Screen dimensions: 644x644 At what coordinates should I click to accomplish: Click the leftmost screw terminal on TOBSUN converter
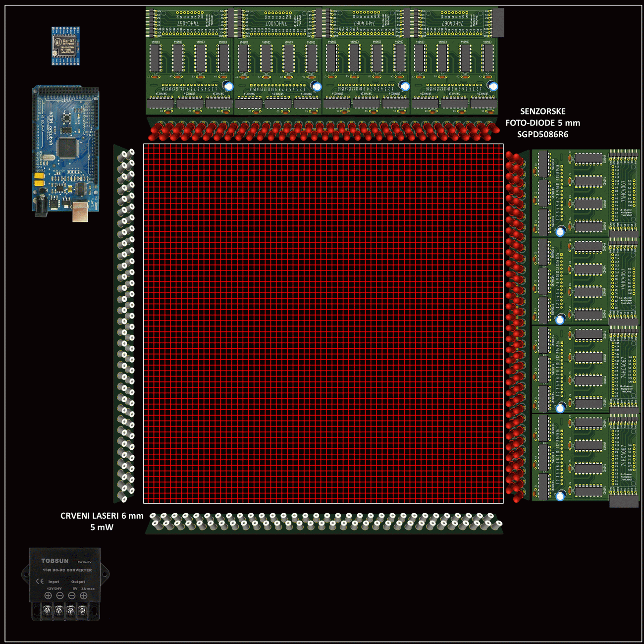click(x=47, y=609)
